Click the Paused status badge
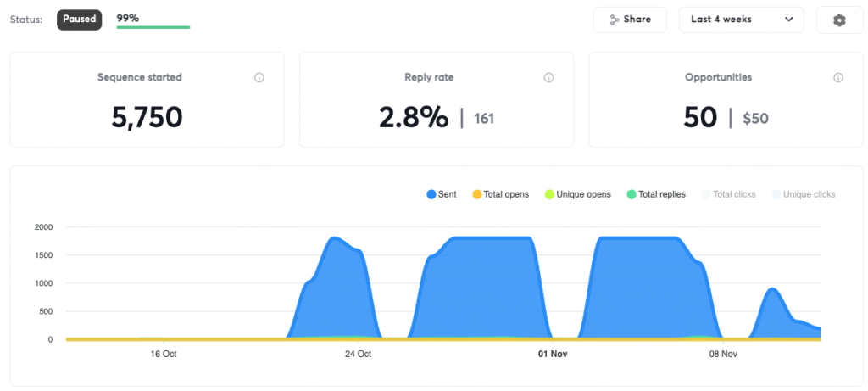This screenshot has width=868, height=391. [79, 20]
